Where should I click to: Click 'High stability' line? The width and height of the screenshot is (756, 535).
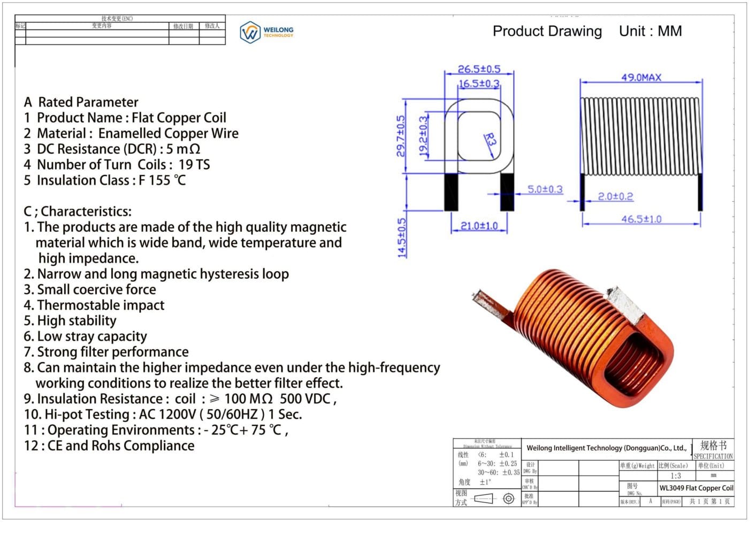coord(70,320)
